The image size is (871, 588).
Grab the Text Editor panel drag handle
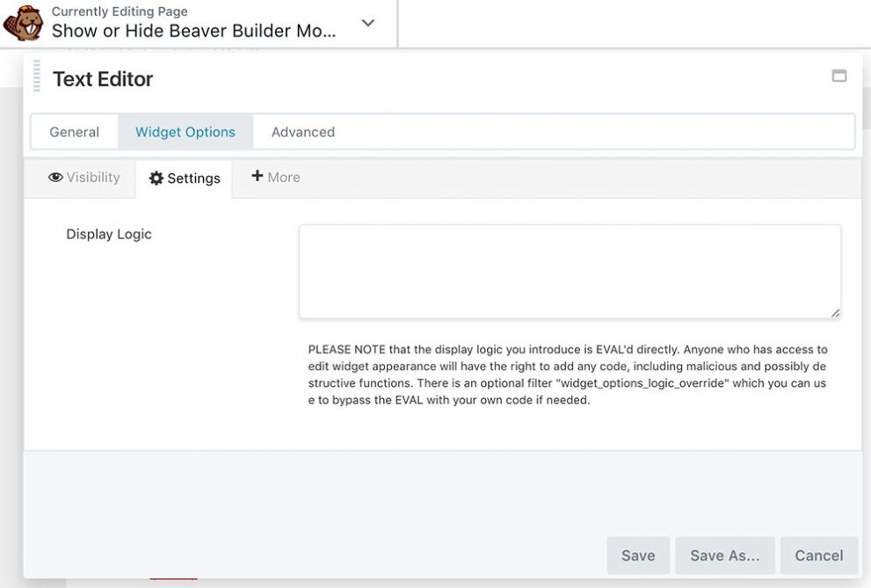coord(37,76)
